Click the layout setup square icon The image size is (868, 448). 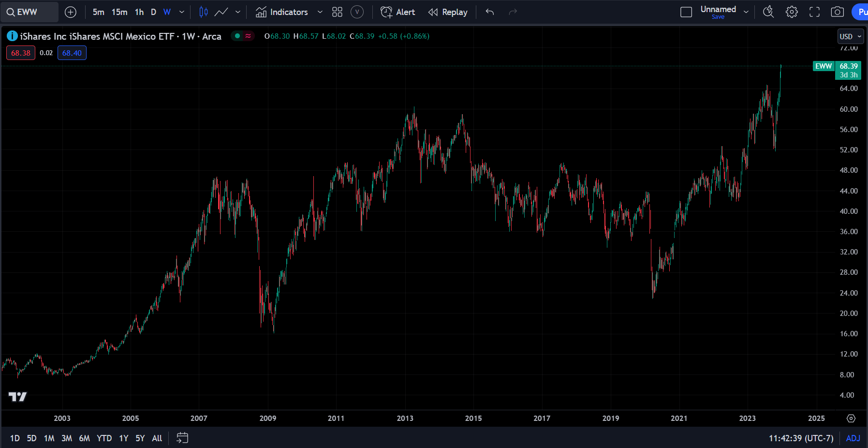[686, 12]
